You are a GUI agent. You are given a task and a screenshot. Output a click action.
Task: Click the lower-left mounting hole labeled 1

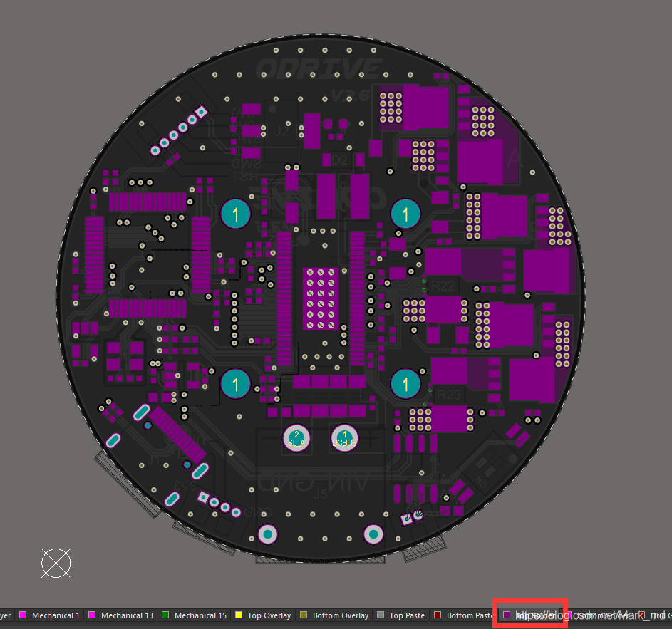click(x=235, y=384)
